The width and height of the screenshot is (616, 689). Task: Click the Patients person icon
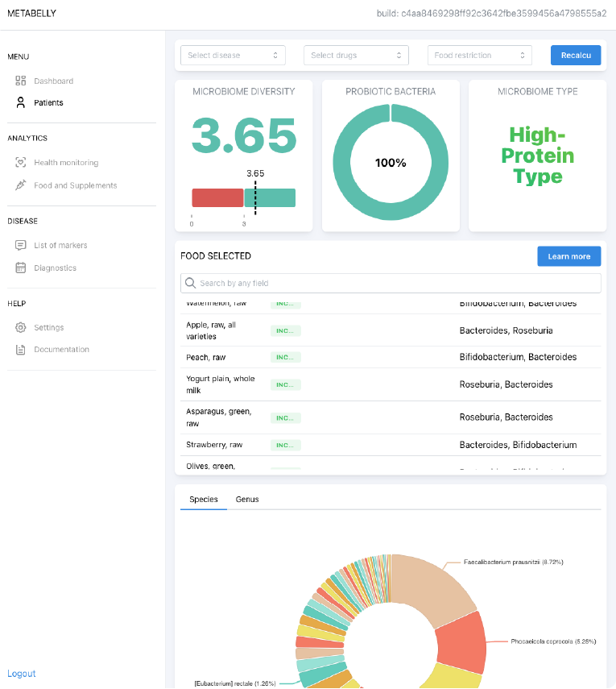(21, 103)
